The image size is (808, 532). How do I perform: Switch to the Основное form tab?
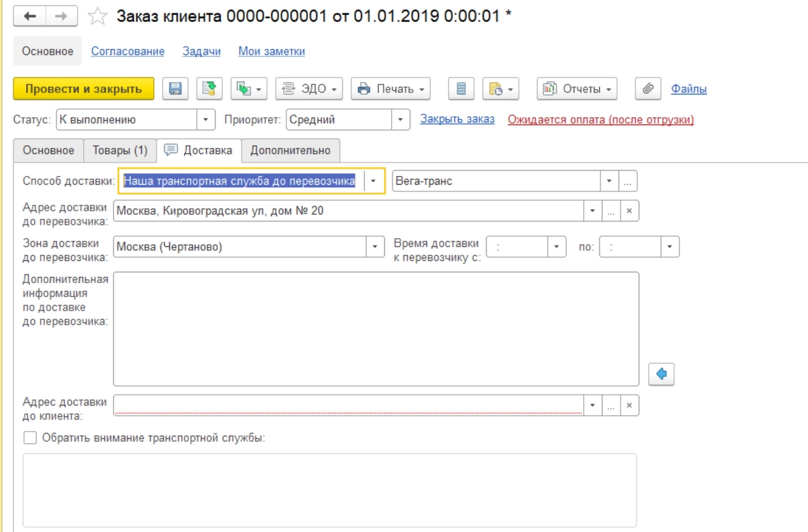[x=48, y=151]
